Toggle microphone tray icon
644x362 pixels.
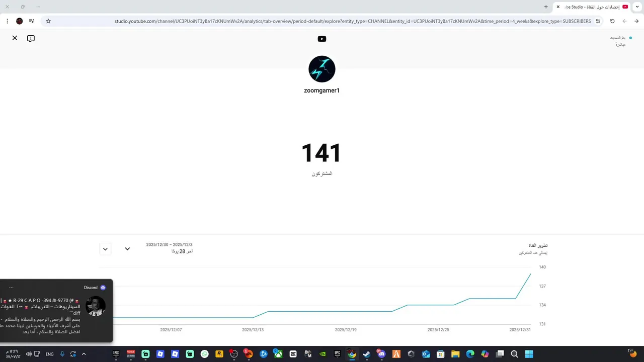point(62,354)
